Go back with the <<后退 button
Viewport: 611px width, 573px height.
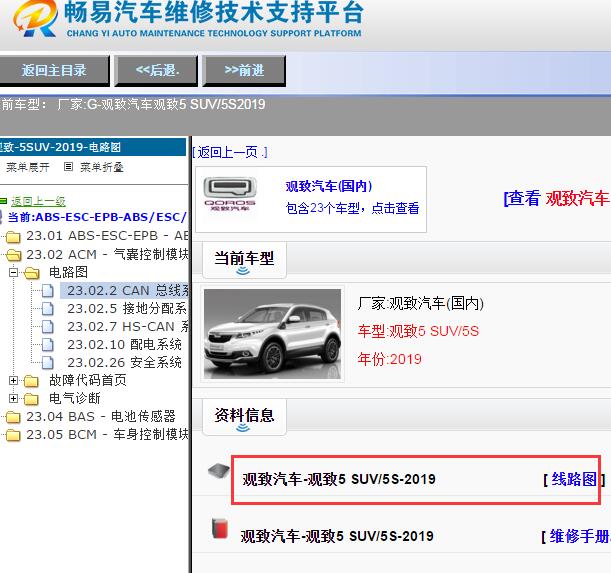(x=157, y=71)
